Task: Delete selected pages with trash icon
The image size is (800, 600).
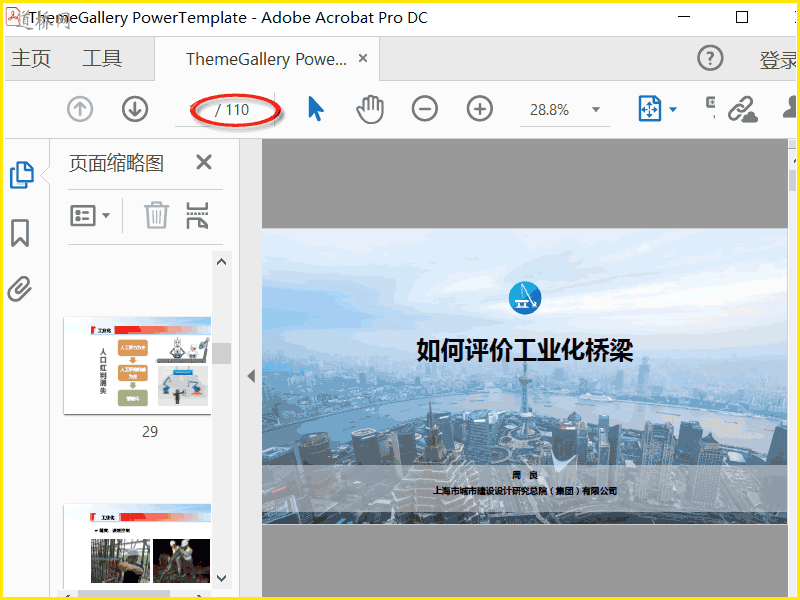Action: tap(157, 215)
